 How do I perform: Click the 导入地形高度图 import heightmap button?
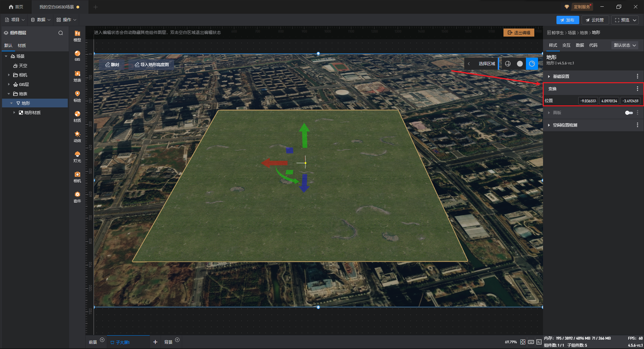click(x=152, y=65)
